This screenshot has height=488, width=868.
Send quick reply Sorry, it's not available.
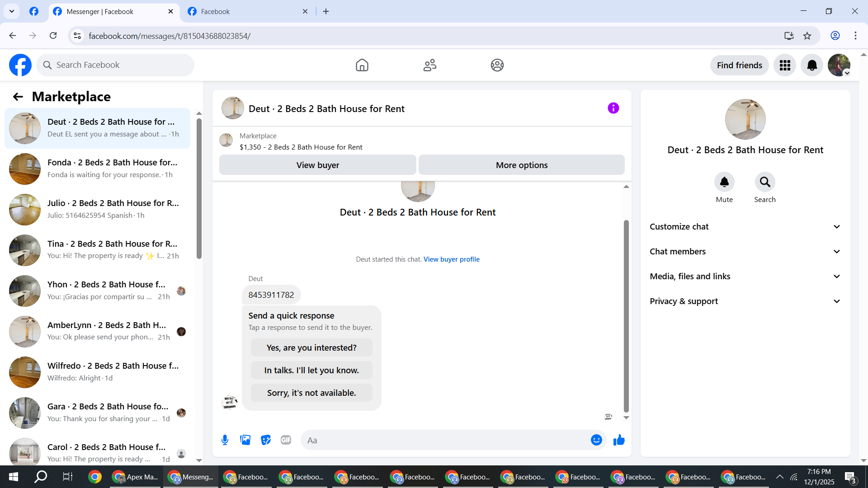click(x=311, y=393)
